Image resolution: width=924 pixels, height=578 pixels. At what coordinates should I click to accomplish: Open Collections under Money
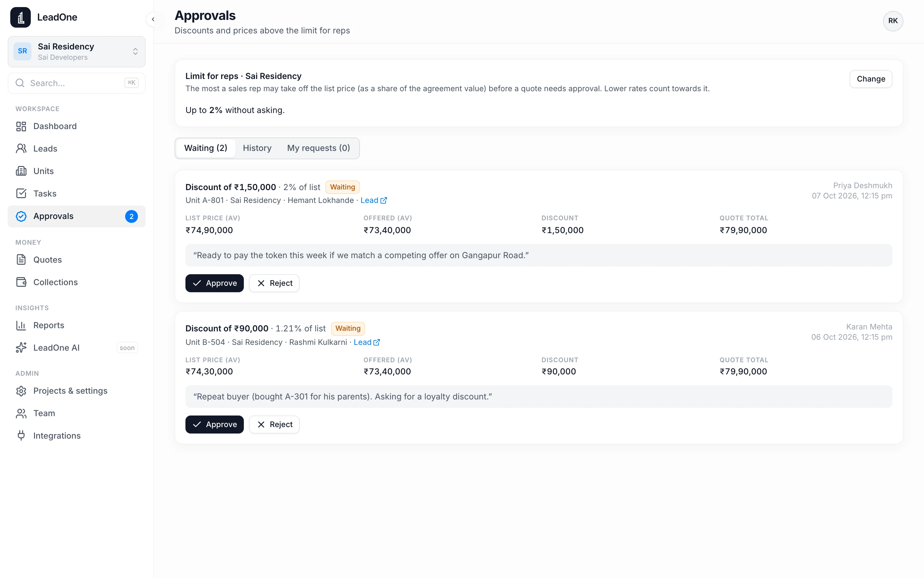[x=76, y=282]
